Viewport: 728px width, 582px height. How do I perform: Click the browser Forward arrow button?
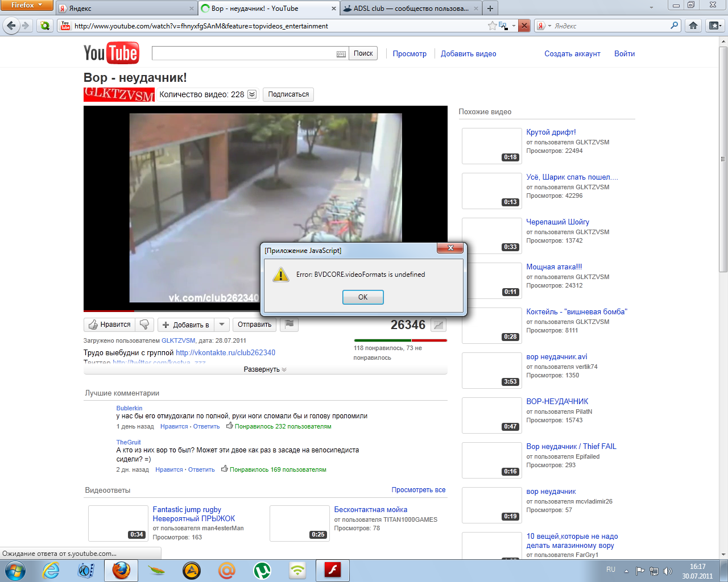pyautogui.click(x=26, y=26)
